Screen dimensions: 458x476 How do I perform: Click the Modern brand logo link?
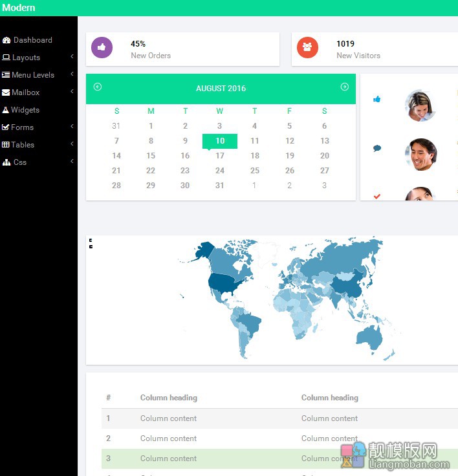coord(19,8)
